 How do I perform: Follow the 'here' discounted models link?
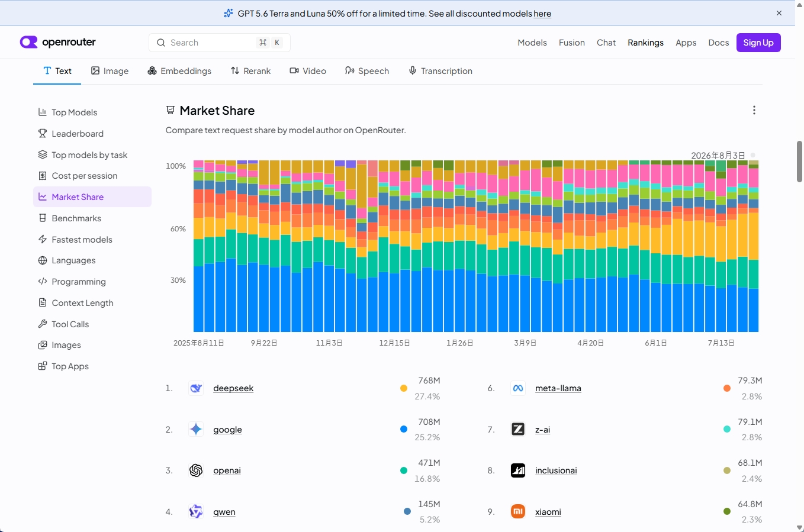(542, 14)
